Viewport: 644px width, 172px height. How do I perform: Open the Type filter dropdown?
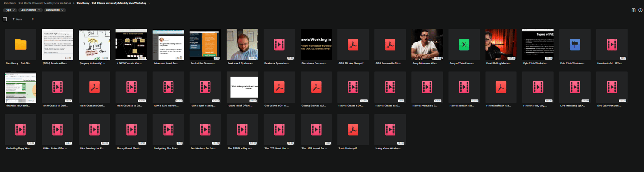10,9
